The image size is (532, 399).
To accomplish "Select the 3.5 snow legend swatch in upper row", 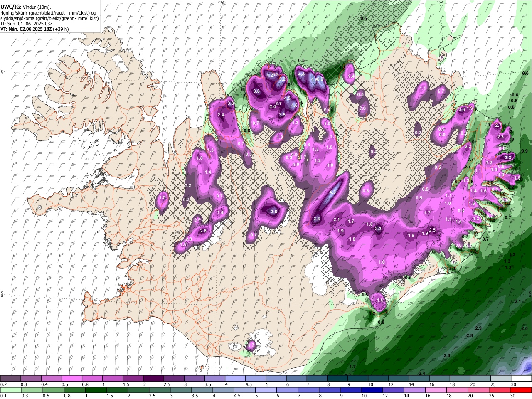I will 214,379.
